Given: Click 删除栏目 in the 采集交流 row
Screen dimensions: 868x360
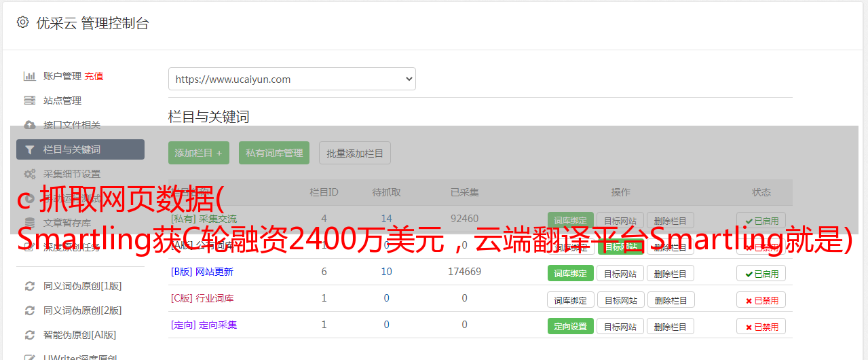Looking at the screenshot, I should [x=671, y=220].
